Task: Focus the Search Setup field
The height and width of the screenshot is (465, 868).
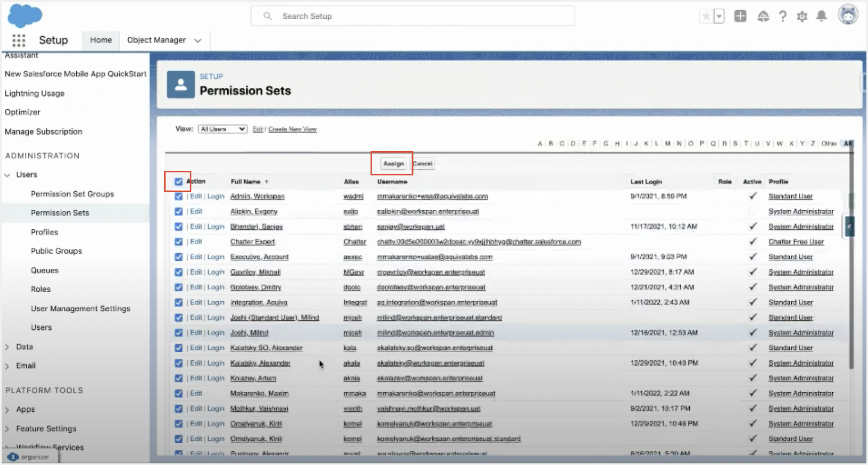Action: [413, 16]
